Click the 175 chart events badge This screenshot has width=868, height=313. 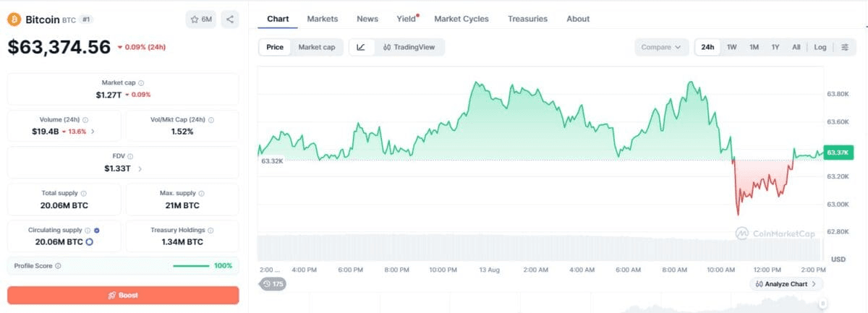273,284
